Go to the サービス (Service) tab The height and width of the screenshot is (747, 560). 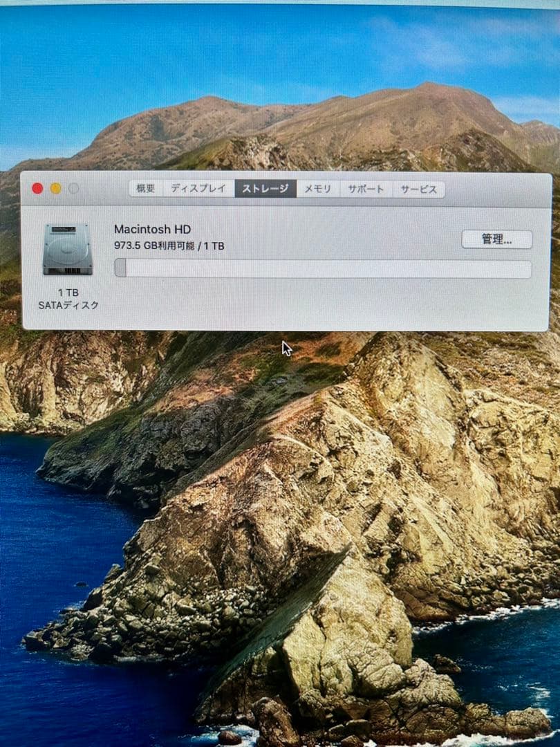coord(419,187)
